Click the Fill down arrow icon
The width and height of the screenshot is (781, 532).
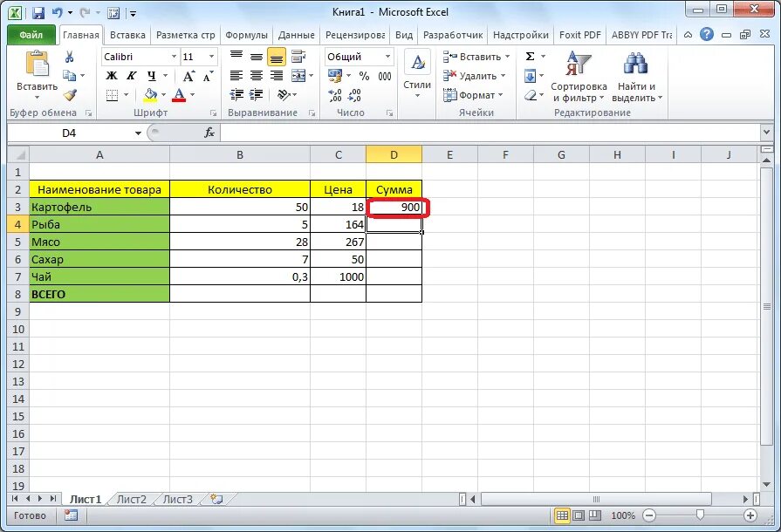pyautogui.click(x=530, y=76)
